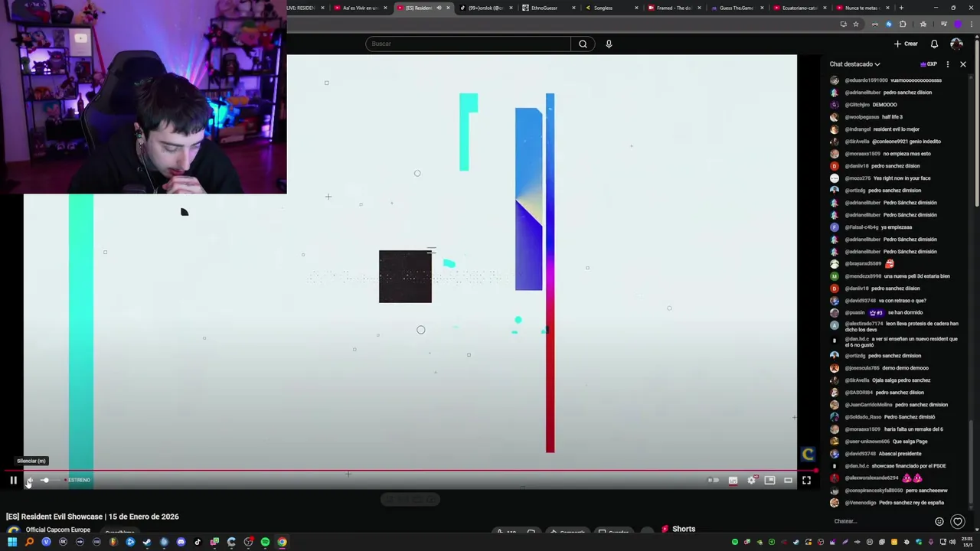This screenshot has height=551, width=980.
Task: Toggle subtitles in the video player
Action: 733,480
